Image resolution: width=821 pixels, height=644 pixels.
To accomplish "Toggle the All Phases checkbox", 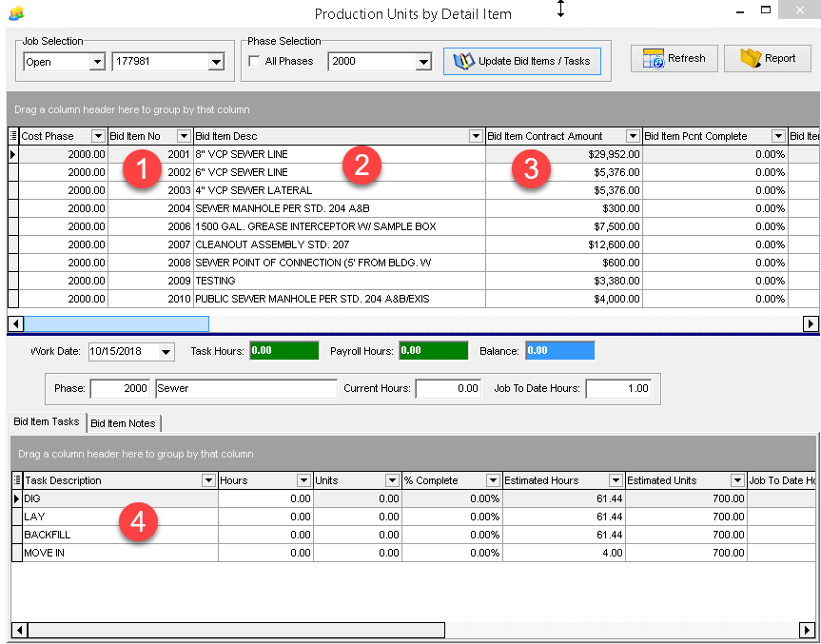I will pos(254,61).
